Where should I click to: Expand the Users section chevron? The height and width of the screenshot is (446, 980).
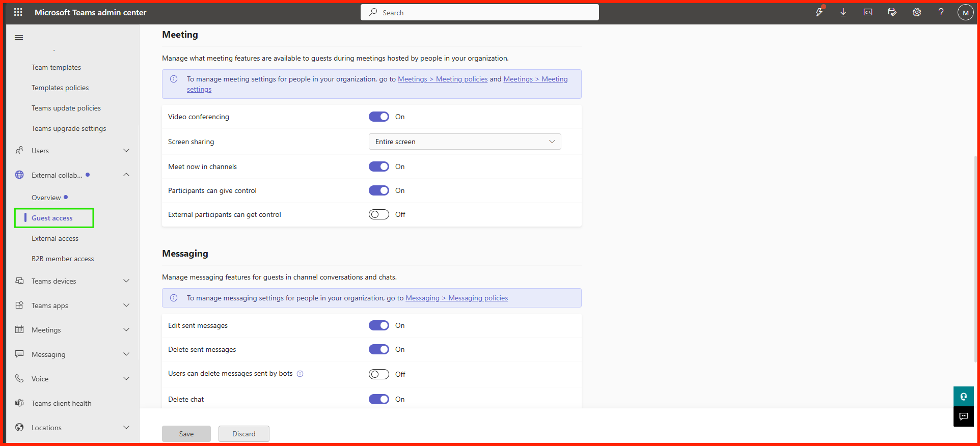(x=126, y=150)
